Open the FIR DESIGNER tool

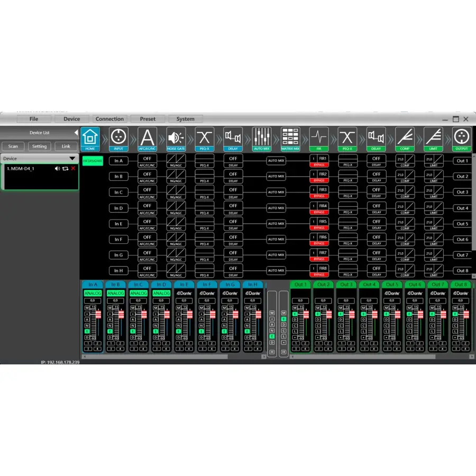point(92,160)
